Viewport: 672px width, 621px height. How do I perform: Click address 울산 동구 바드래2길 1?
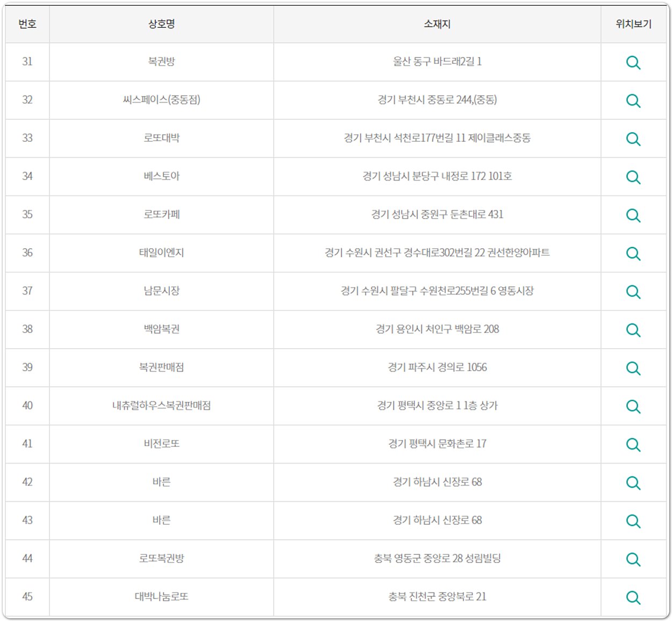[x=437, y=61]
